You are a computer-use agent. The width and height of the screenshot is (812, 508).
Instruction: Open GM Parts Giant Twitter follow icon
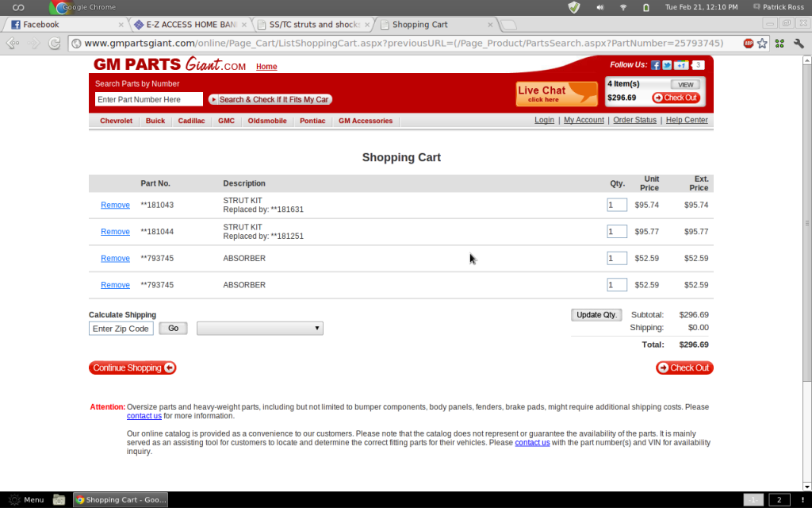point(667,65)
